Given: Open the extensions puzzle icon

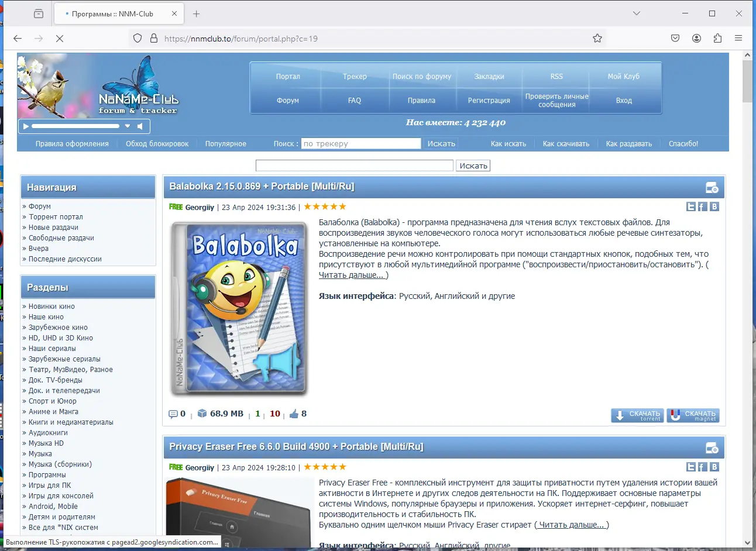Looking at the screenshot, I should pos(717,38).
